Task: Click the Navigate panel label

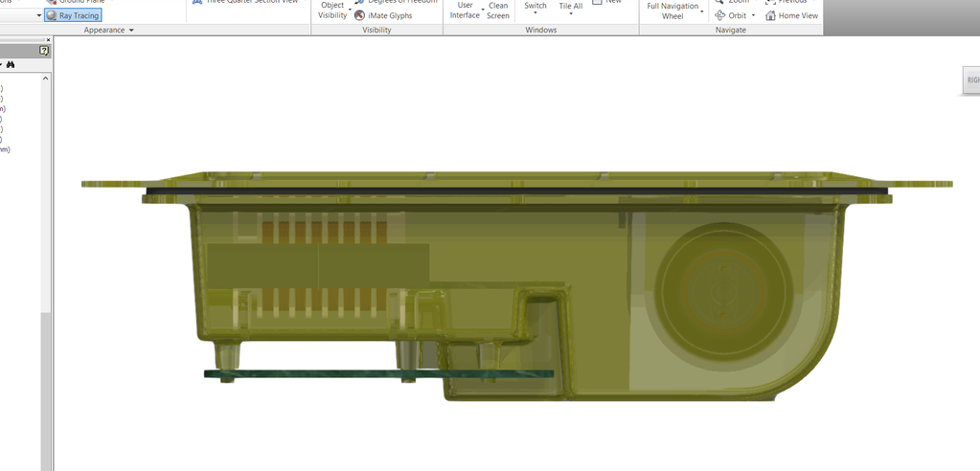Action: point(731,30)
